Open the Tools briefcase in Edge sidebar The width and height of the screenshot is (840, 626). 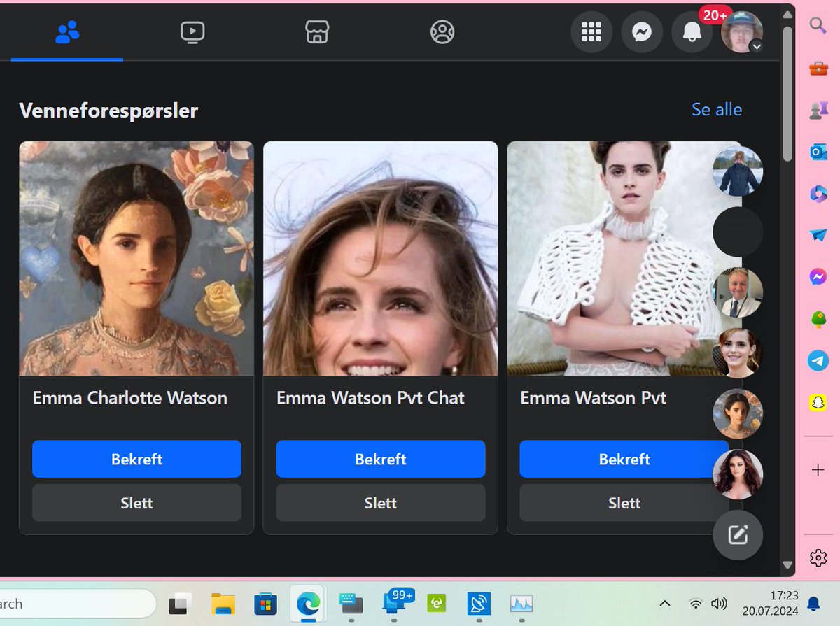(x=818, y=68)
